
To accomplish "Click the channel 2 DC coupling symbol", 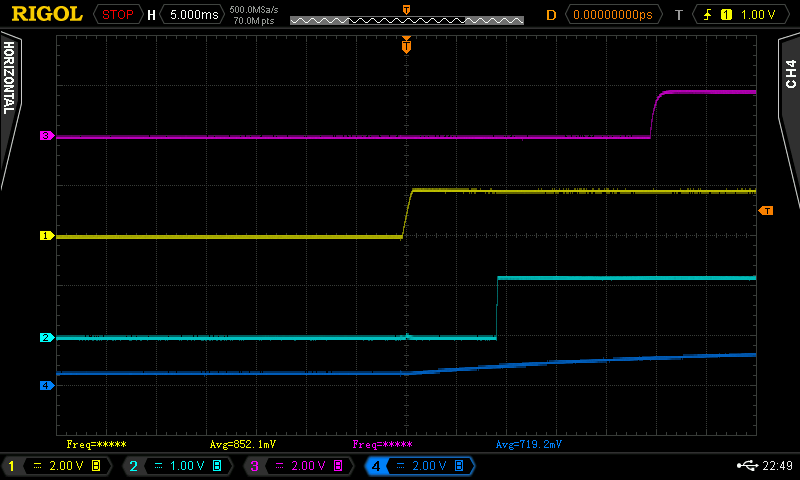I will (x=158, y=466).
